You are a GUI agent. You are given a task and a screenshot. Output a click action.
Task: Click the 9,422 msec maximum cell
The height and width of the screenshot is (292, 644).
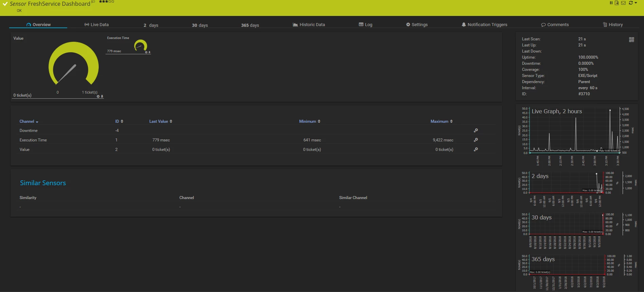(443, 140)
